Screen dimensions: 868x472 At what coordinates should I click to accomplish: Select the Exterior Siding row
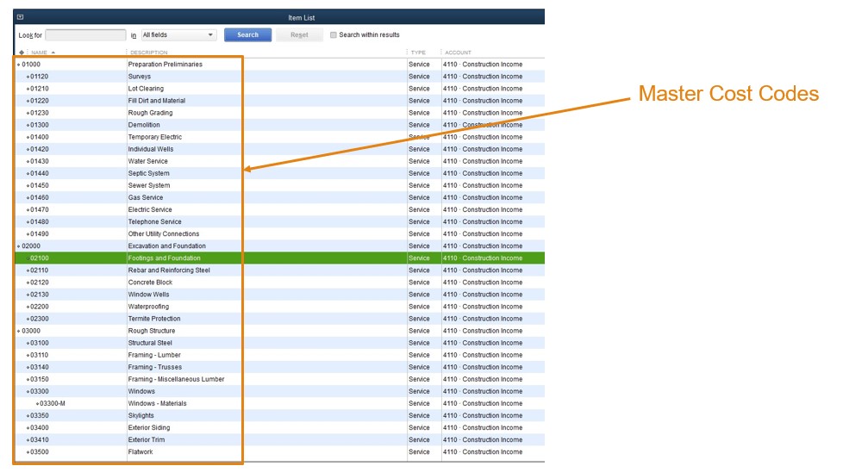[x=279, y=428]
